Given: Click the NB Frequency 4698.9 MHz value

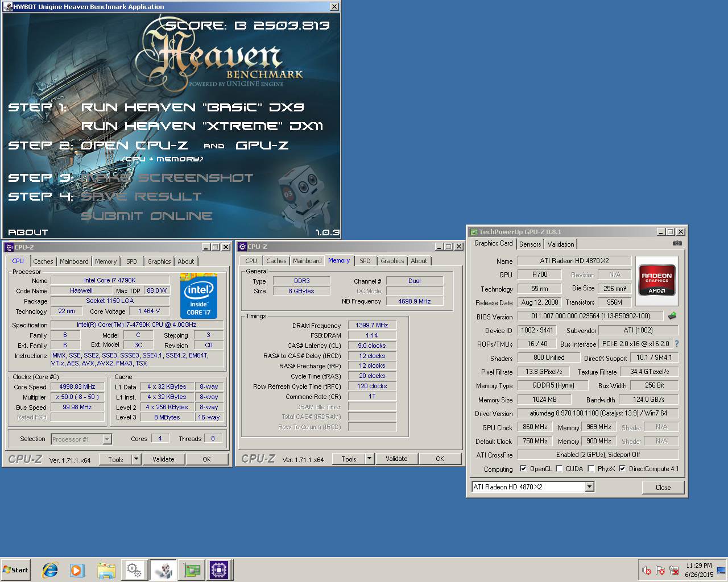Looking at the screenshot, I should [x=415, y=301].
